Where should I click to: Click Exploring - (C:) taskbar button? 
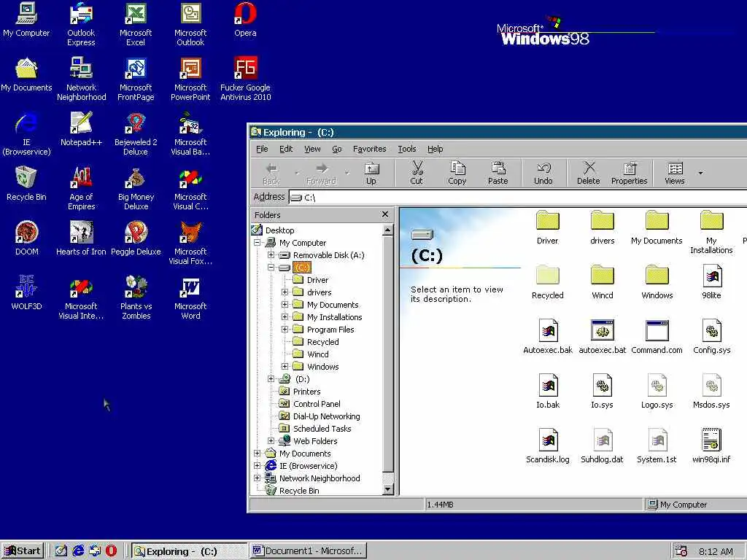[190, 551]
